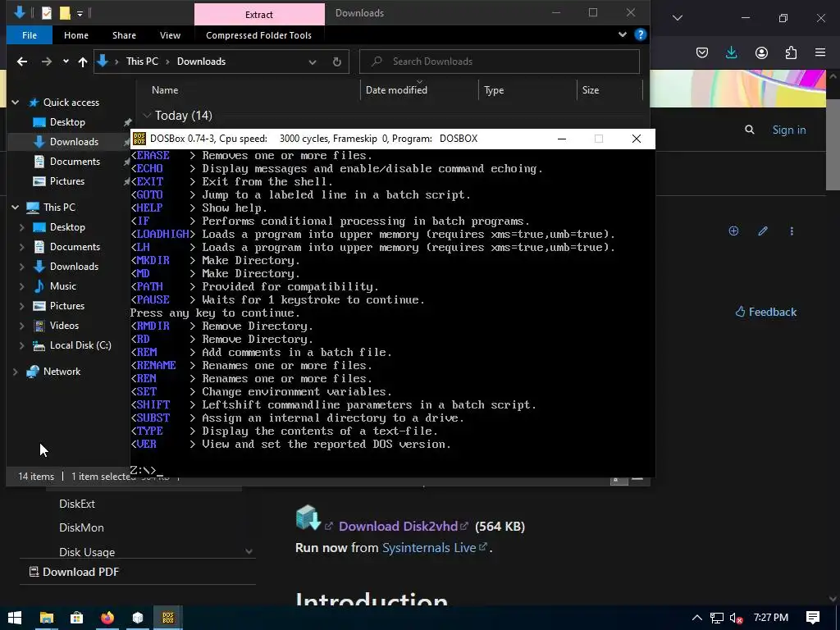The image size is (840, 630).
Task: Open Firefox account icon
Action: pyautogui.click(x=761, y=52)
